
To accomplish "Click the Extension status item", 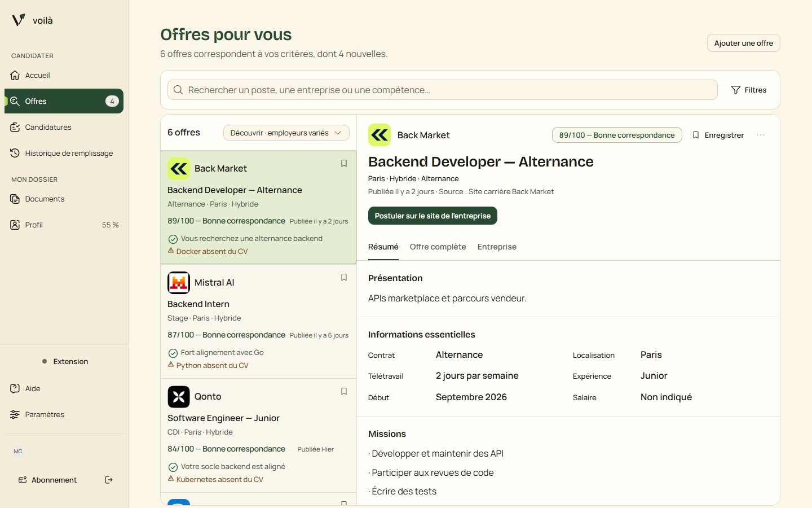I will pos(64,361).
